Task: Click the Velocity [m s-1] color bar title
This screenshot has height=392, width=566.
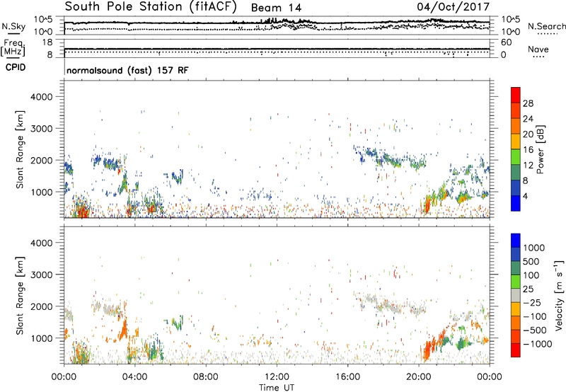Action: point(559,295)
